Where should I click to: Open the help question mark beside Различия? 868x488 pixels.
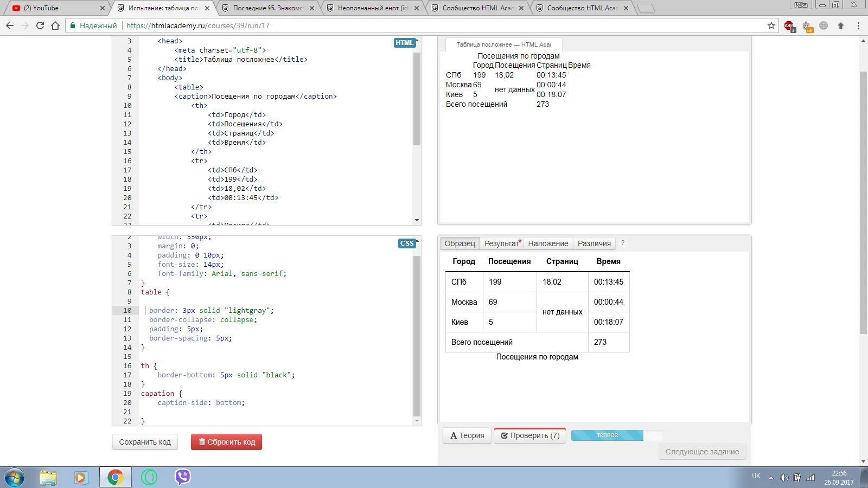[623, 243]
